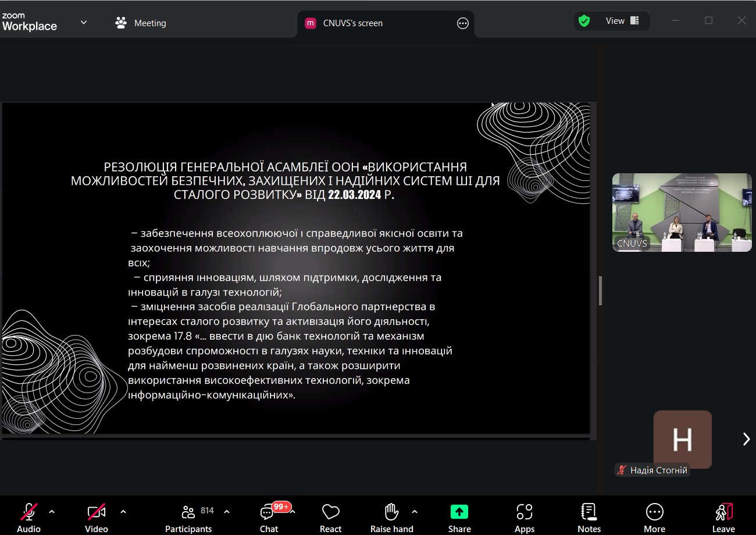Select the CNUVS's screen tab

point(352,23)
